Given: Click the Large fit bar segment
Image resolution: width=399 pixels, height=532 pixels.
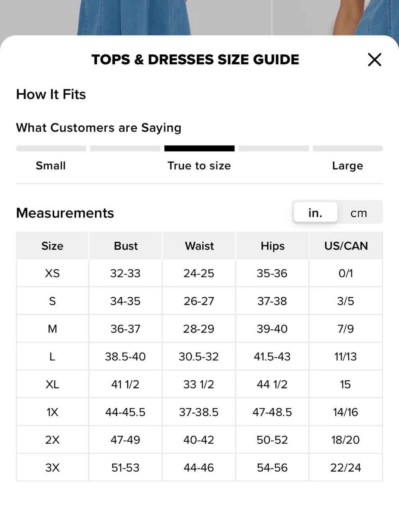Looking at the screenshot, I should coord(348,148).
